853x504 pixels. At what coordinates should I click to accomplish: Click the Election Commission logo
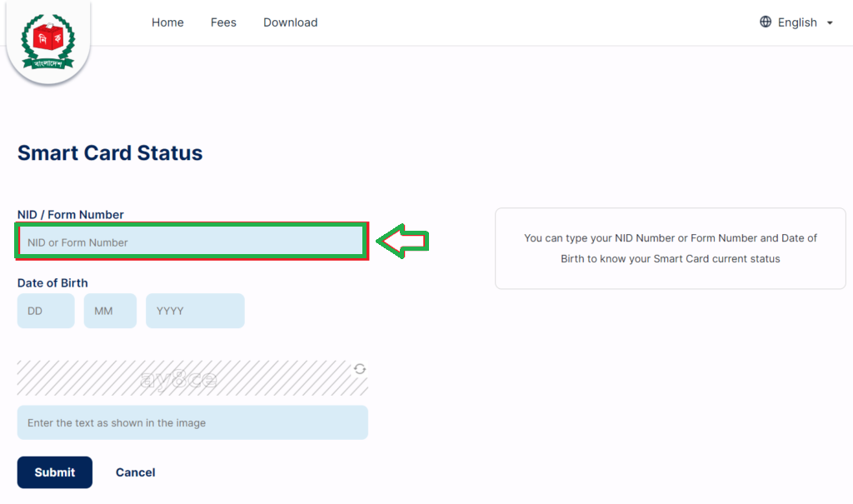point(47,42)
